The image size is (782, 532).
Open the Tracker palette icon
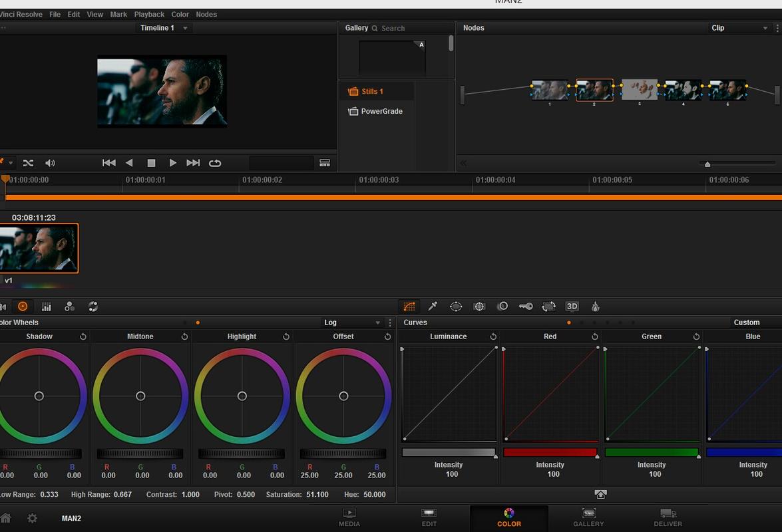[479, 307]
